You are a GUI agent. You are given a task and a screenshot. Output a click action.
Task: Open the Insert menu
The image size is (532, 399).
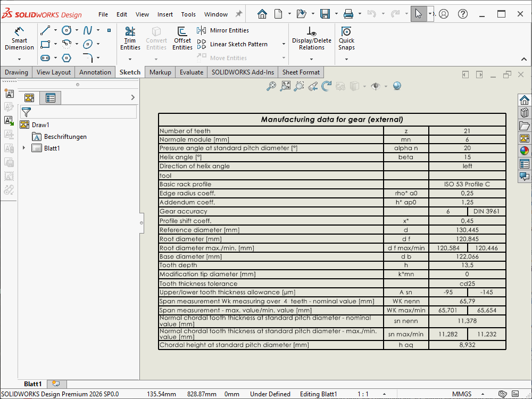pyautogui.click(x=165, y=14)
